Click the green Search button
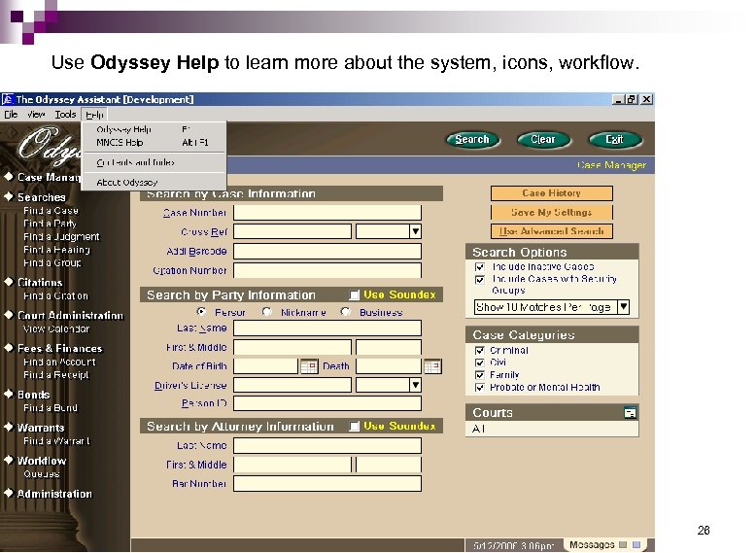Viewport: 756px width, 553px height. point(472,140)
